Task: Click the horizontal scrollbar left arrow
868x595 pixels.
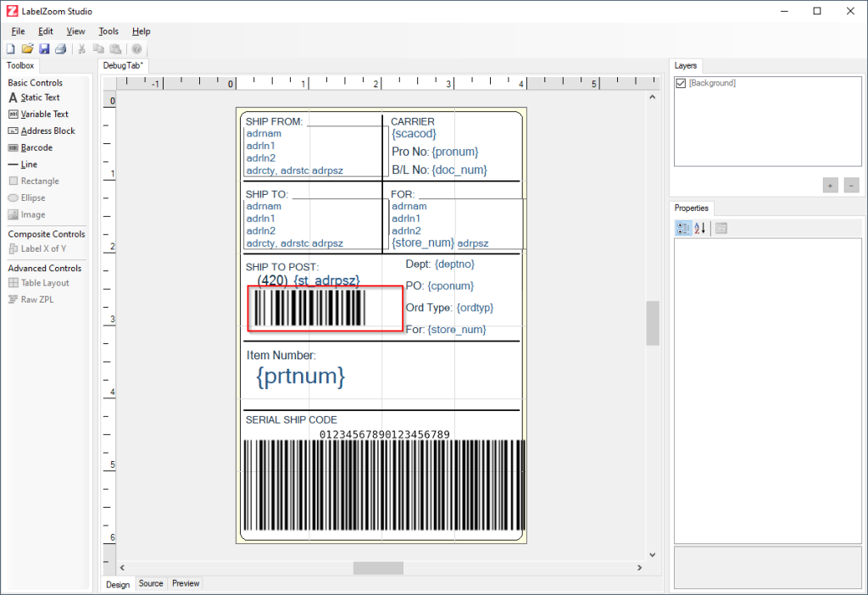Action: pos(122,568)
